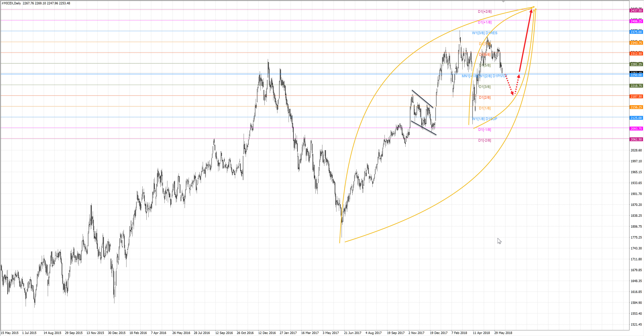Screen dimensions: 644x336
Task: Select the upper dark channel trendline
Action: (x=422, y=99)
